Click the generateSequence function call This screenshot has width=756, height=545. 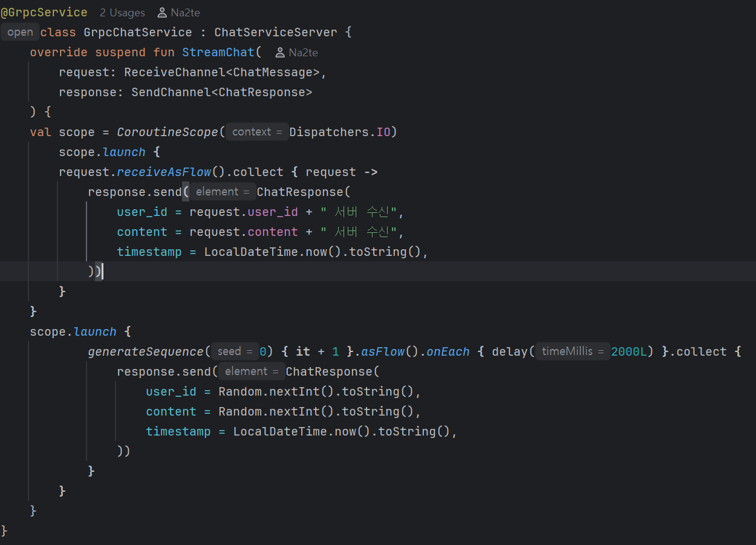pos(145,351)
